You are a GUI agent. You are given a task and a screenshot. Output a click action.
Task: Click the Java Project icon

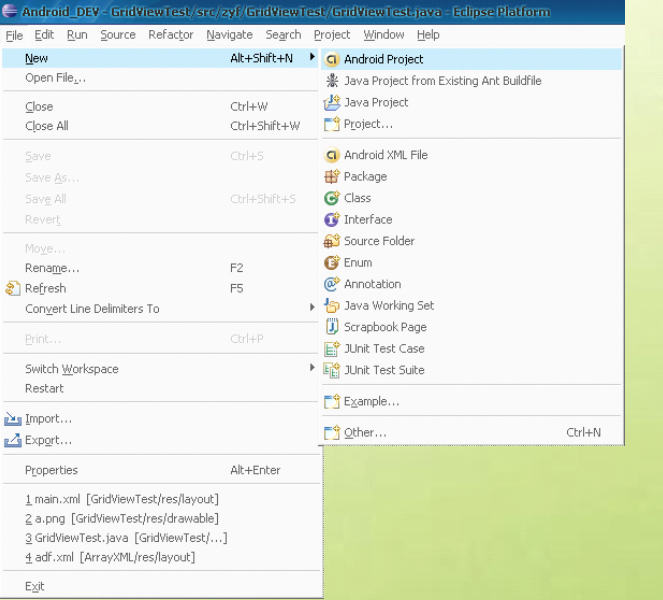tap(332, 102)
